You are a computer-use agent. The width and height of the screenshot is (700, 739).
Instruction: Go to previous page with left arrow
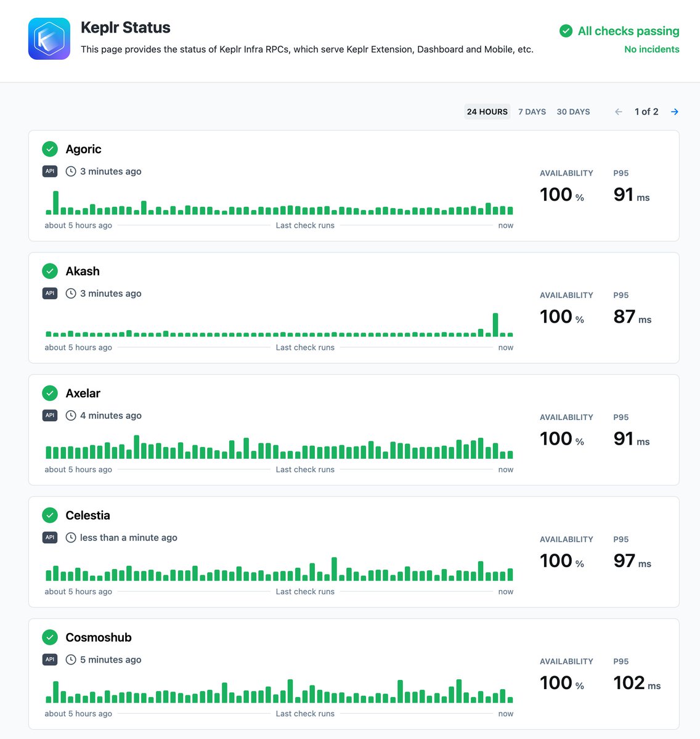coord(619,111)
